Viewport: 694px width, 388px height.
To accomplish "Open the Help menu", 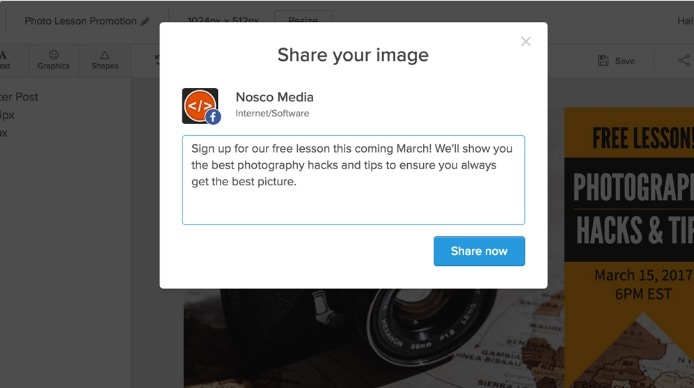I will point(685,21).
